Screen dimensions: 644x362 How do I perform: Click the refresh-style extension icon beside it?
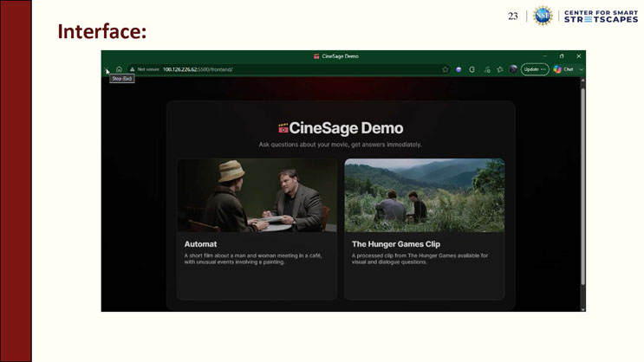472,69
